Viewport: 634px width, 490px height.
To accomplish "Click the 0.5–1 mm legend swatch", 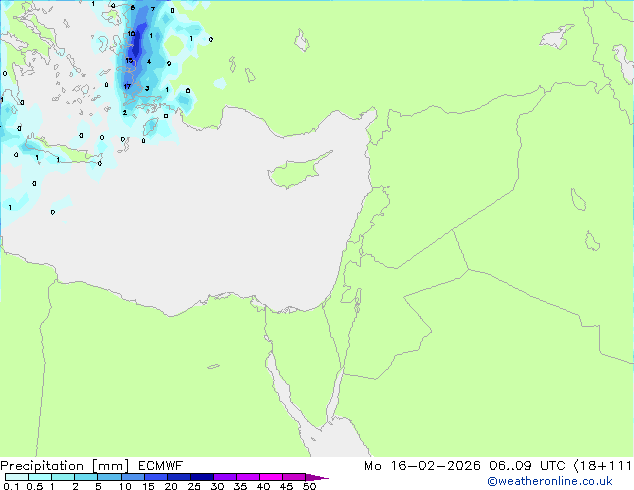I will tap(40, 477).
